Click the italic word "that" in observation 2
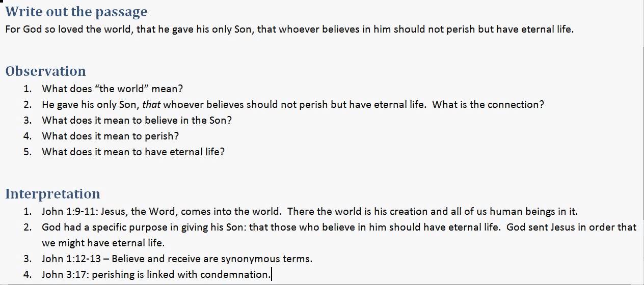Image resolution: width=644 pixels, height=285 pixels. 151,104
